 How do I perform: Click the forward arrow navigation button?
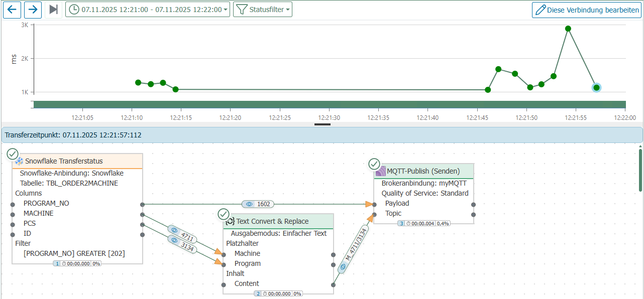coord(33,10)
